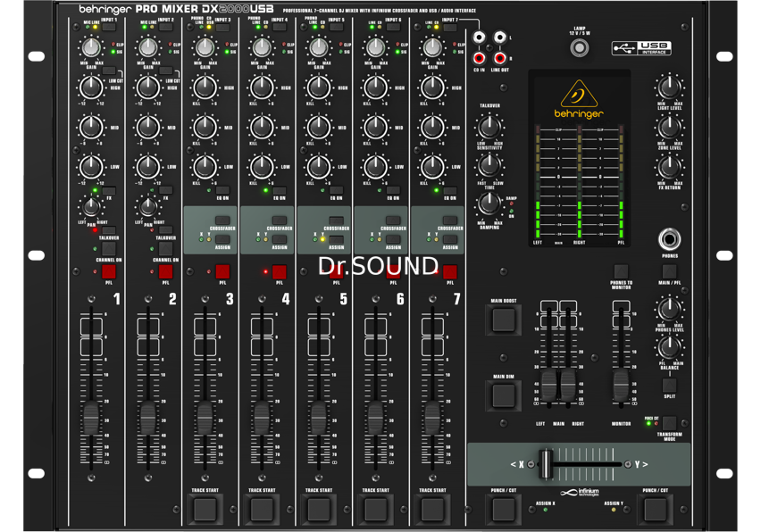Click the Main Left fader handle
The width and height of the screenshot is (761, 532).
tap(549, 385)
